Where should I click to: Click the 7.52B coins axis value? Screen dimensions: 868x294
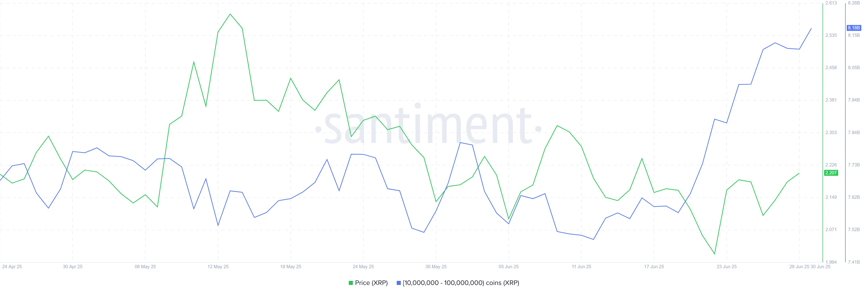pos(854,230)
